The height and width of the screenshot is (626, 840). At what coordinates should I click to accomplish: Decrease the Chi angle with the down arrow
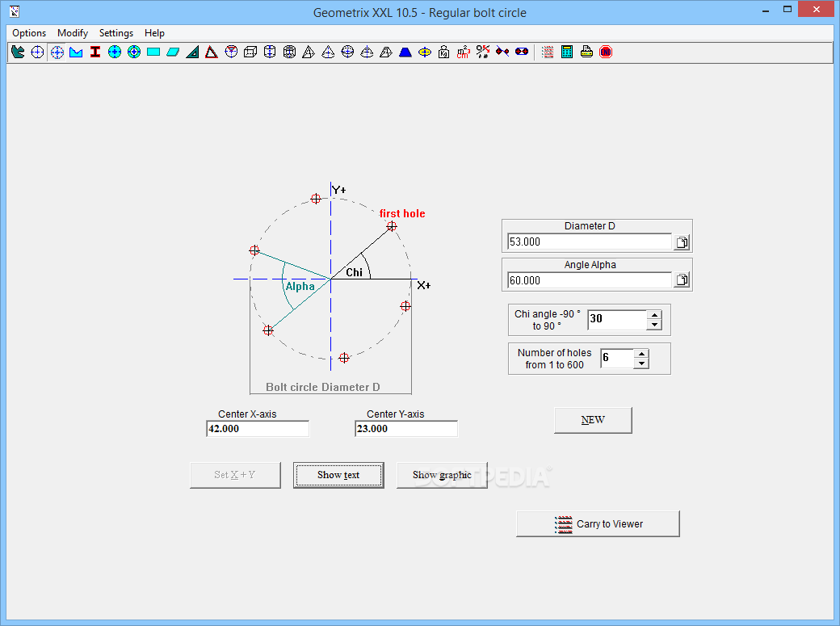click(654, 324)
